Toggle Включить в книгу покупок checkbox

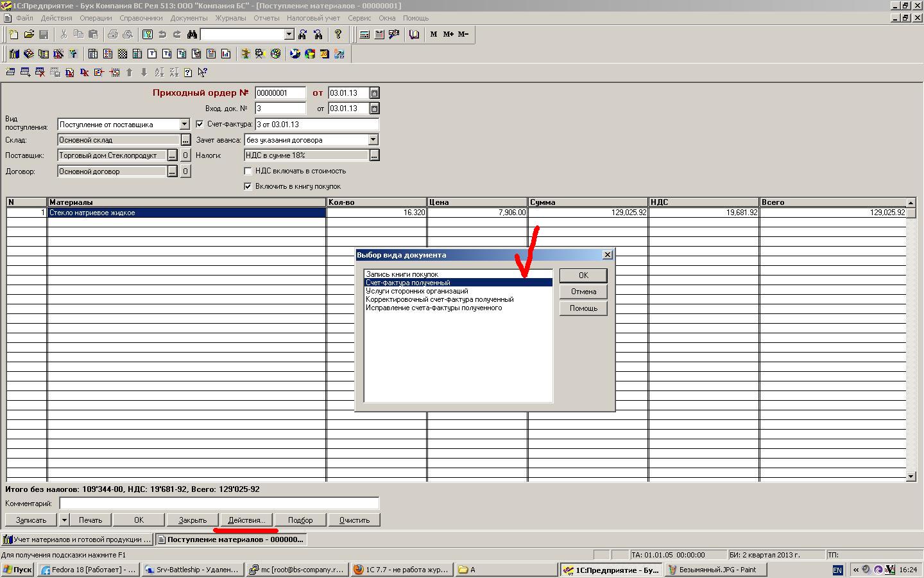point(248,187)
